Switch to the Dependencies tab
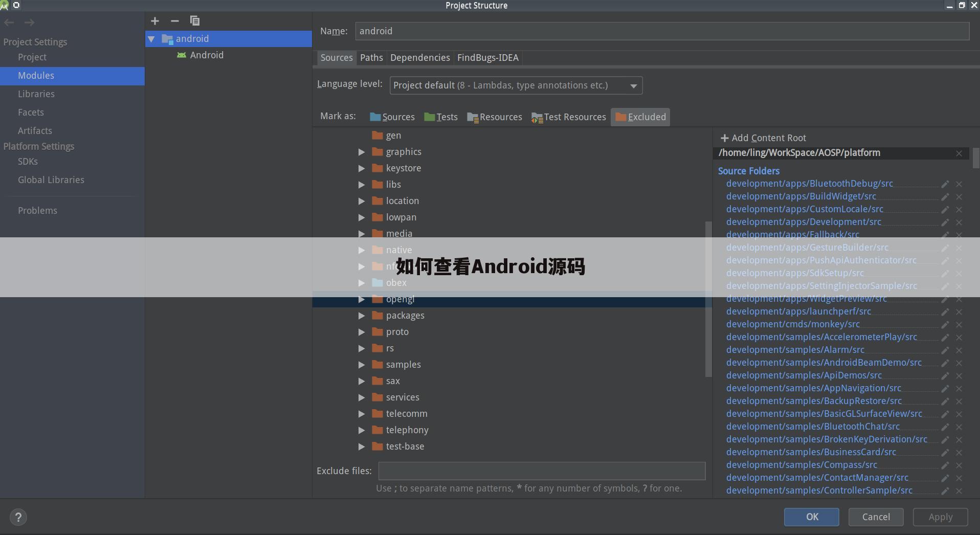The height and width of the screenshot is (535, 980). coord(420,58)
